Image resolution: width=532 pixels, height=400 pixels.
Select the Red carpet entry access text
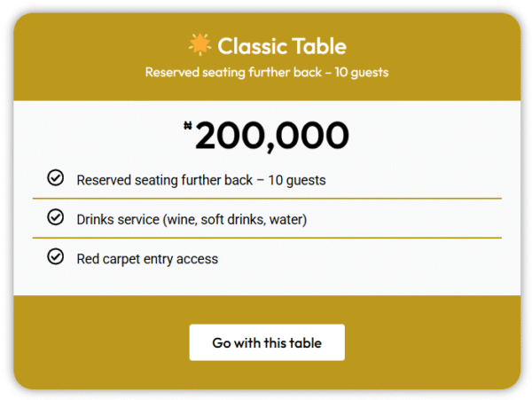click(x=147, y=259)
